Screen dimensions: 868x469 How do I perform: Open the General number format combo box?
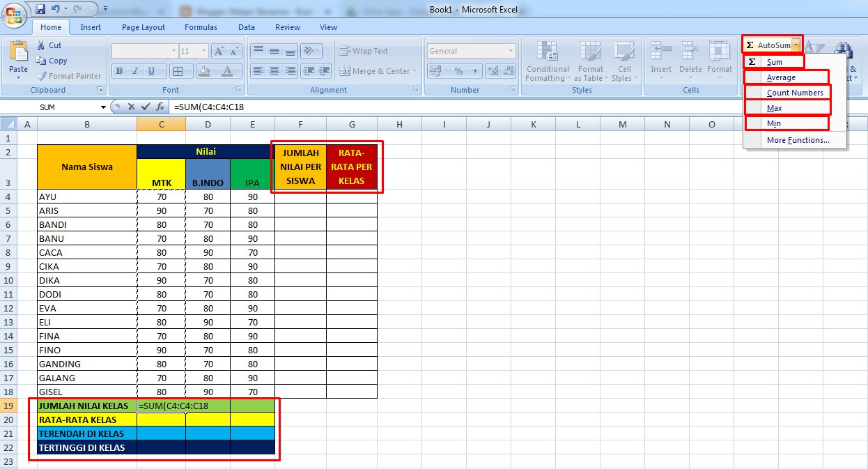pyautogui.click(x=471, y=50)
